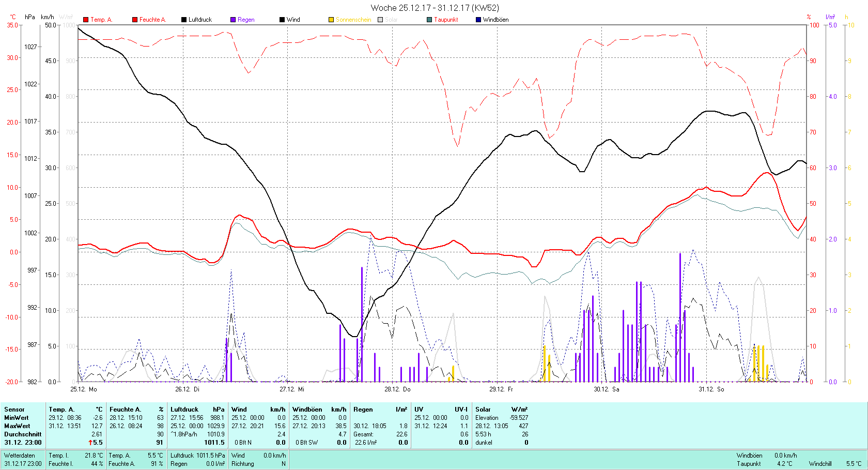Click the '°C' axis unit label
Screen dimensions: 868x470
point(13,17)
